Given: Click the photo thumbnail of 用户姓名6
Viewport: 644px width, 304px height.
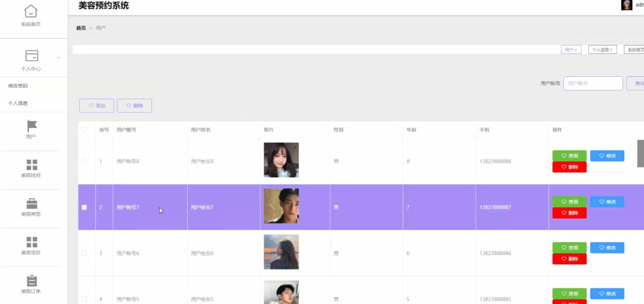Looking at the screenshot, I should click(281, 252).
